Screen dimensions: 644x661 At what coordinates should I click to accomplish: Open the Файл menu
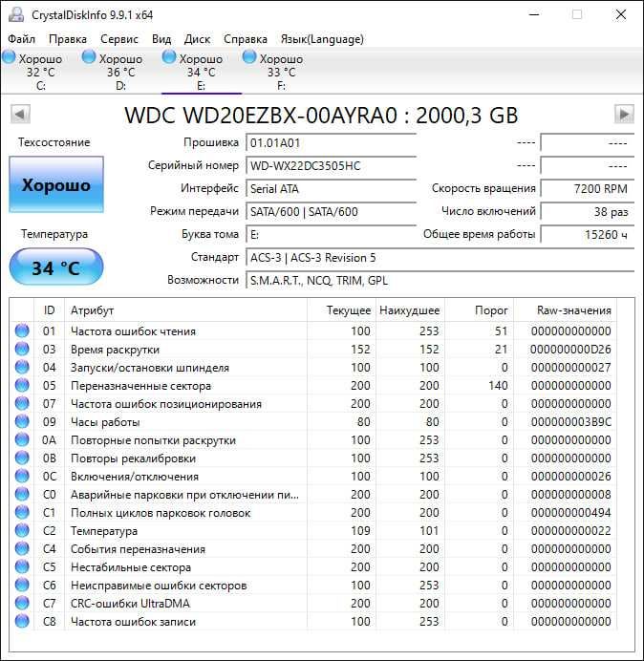[22, 39]
